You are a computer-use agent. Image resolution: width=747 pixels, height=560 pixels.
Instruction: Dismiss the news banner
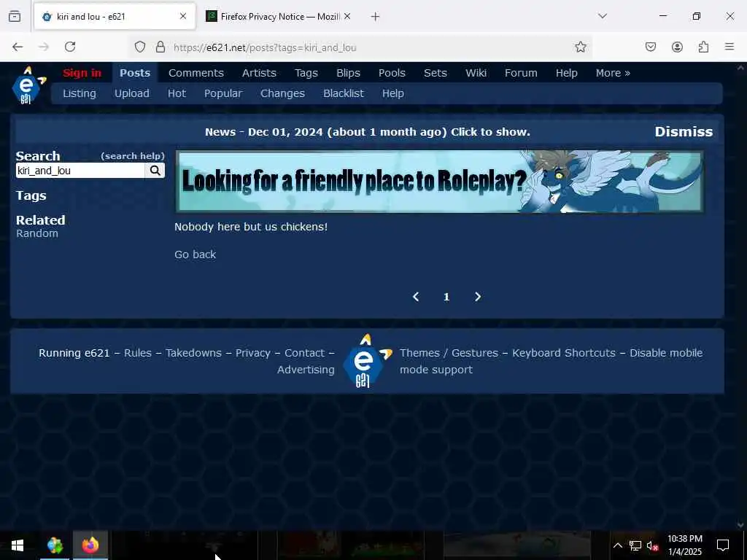coord(684,131)
